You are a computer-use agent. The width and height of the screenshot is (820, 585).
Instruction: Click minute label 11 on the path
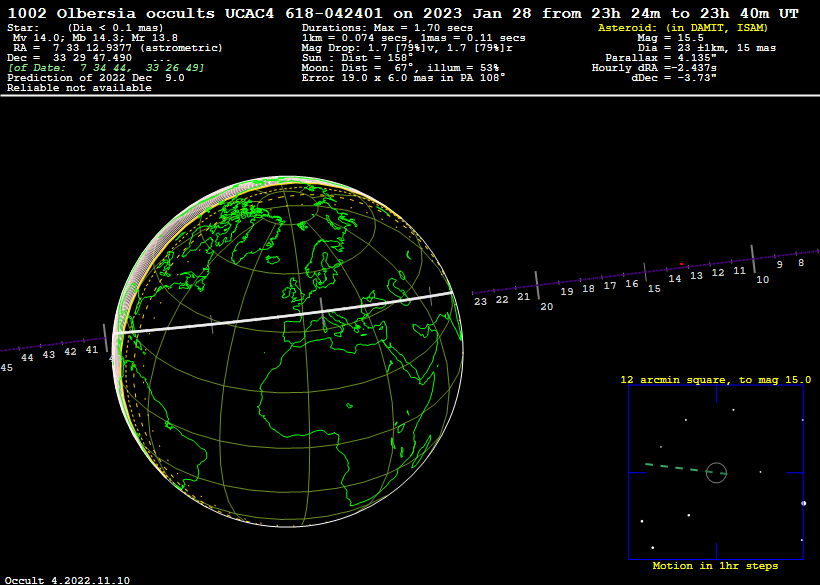pos(739,271)
